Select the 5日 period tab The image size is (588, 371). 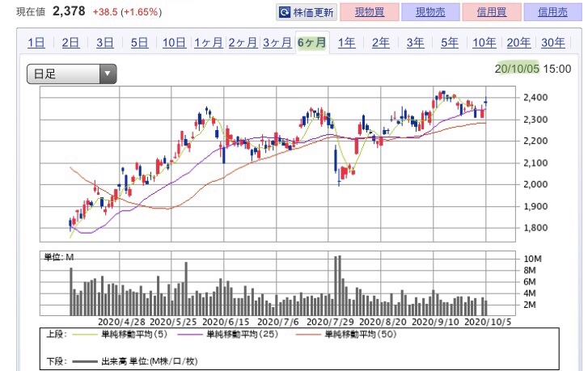tap(139, 43)
